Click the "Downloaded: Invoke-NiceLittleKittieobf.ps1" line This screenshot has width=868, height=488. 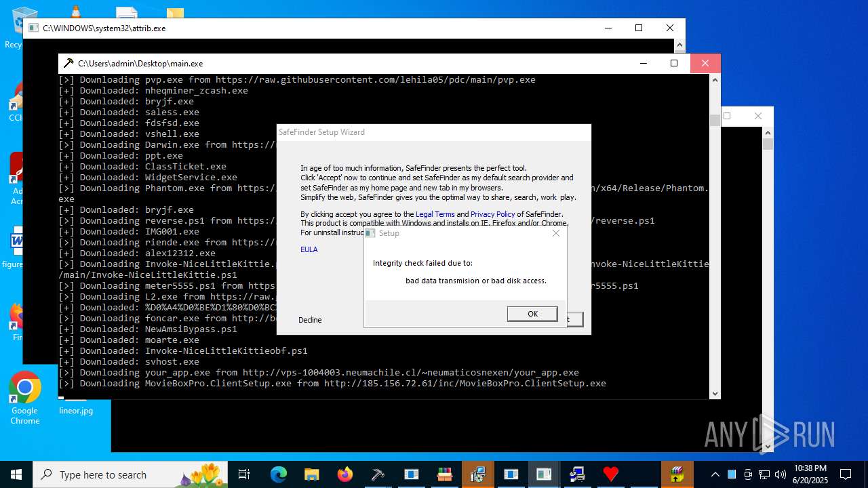pyautogui.click(x=183, y=351)
